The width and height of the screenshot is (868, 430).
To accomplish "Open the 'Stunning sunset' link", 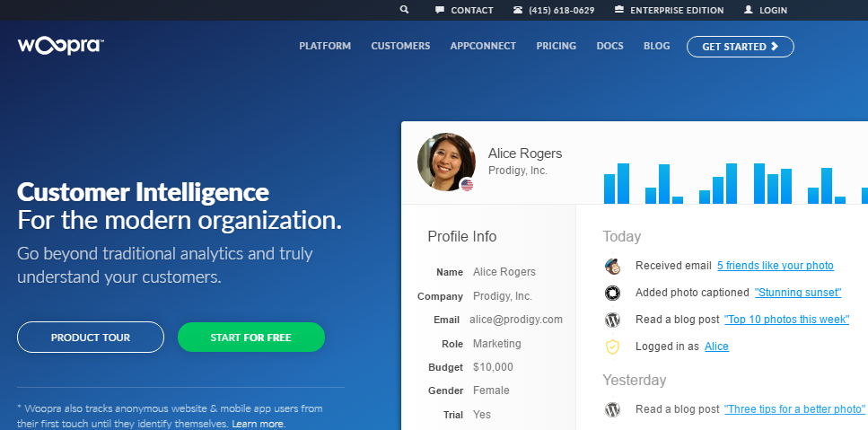I will tap(798, 293).
